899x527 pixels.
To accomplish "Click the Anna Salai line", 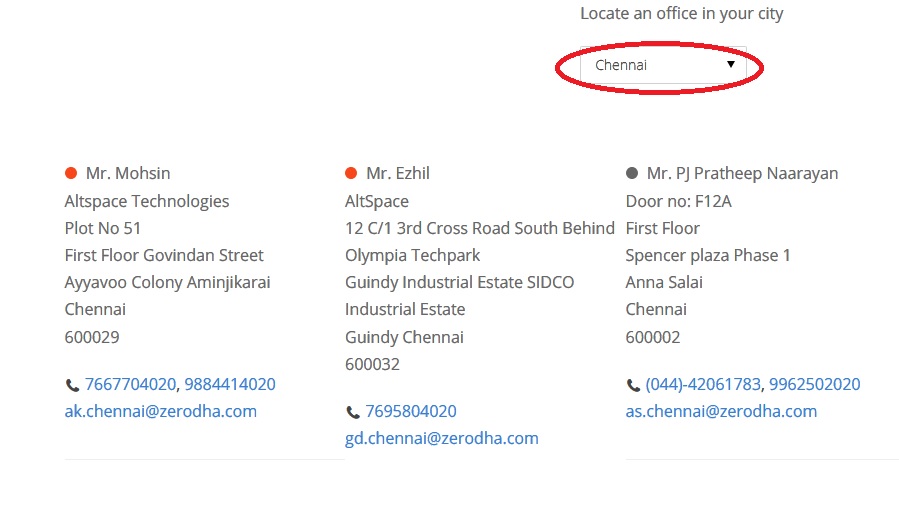I will click(664, 282).
